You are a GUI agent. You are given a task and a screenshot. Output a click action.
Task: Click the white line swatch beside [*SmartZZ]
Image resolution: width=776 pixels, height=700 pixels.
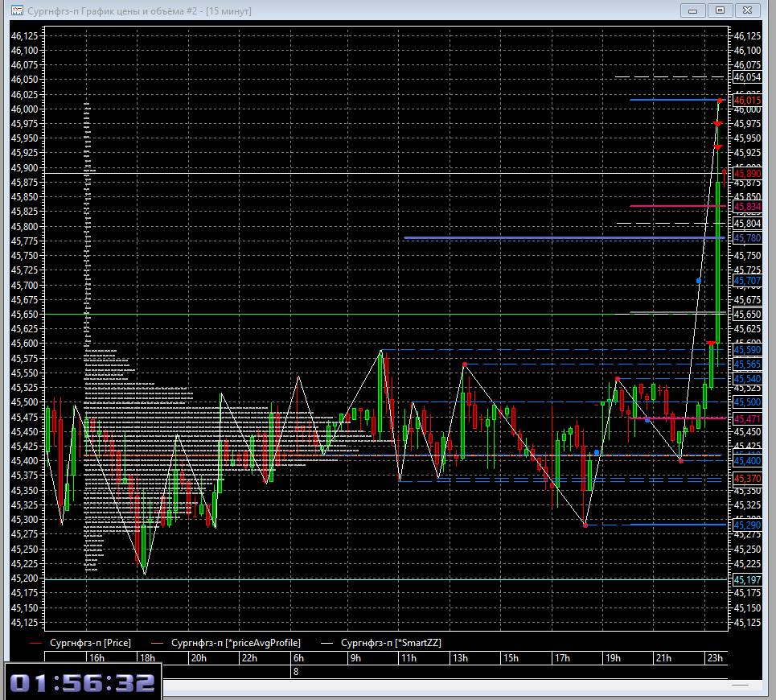point(326,643)
